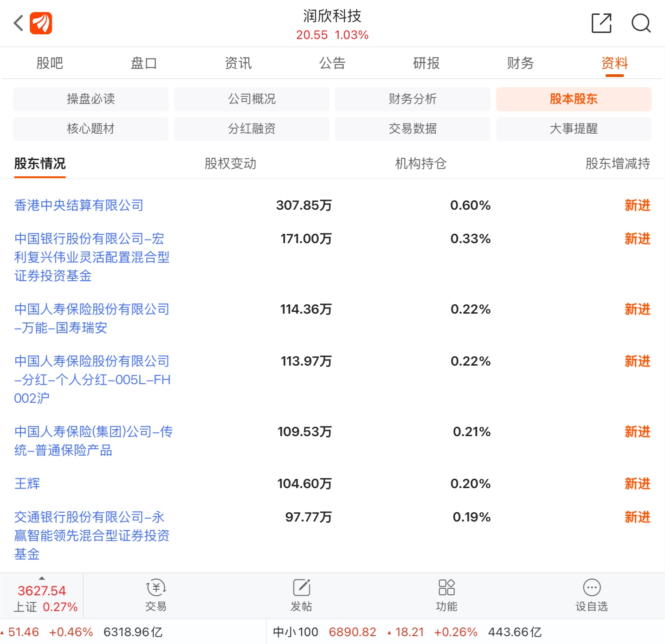The height and width of the screenshot is (644, 665).
Task: Open the 资讯 tab
Action: coord(238,63)
